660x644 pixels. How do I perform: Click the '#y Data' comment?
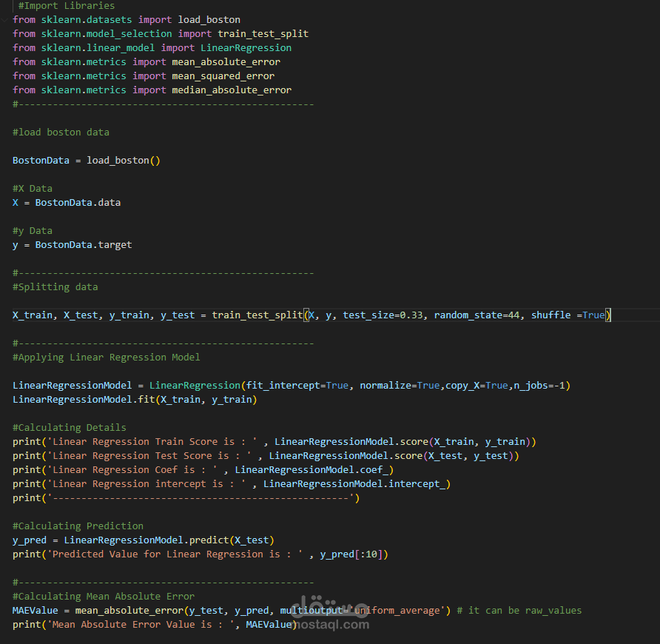tap(33, 231)
